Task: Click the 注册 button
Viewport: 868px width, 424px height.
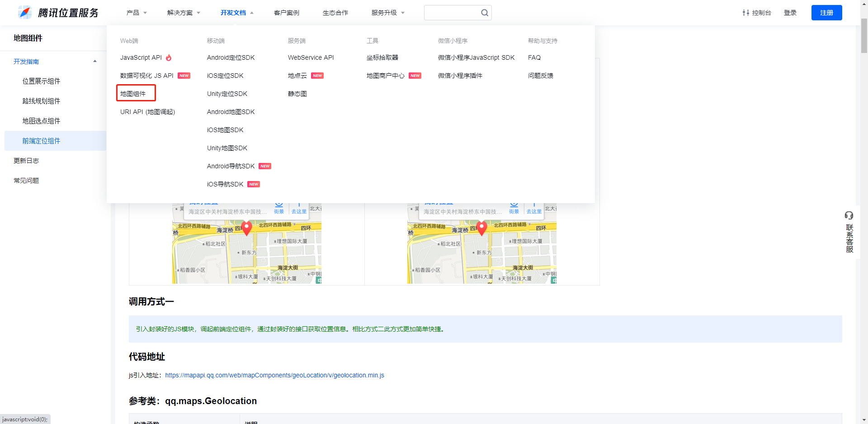Action: [x=826, y=12]
